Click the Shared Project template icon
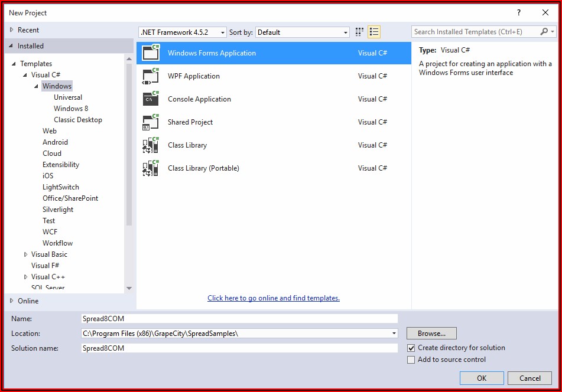This screenshot has width=562, height=392. pos(151,122)
